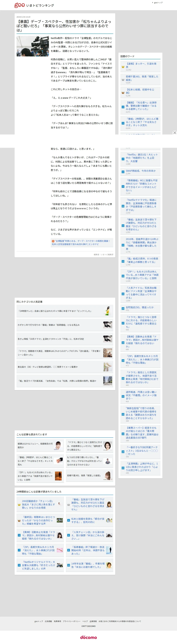Open the エンタナビ source article link
This screenshot has width=177, height=644.
coord(82,242)
